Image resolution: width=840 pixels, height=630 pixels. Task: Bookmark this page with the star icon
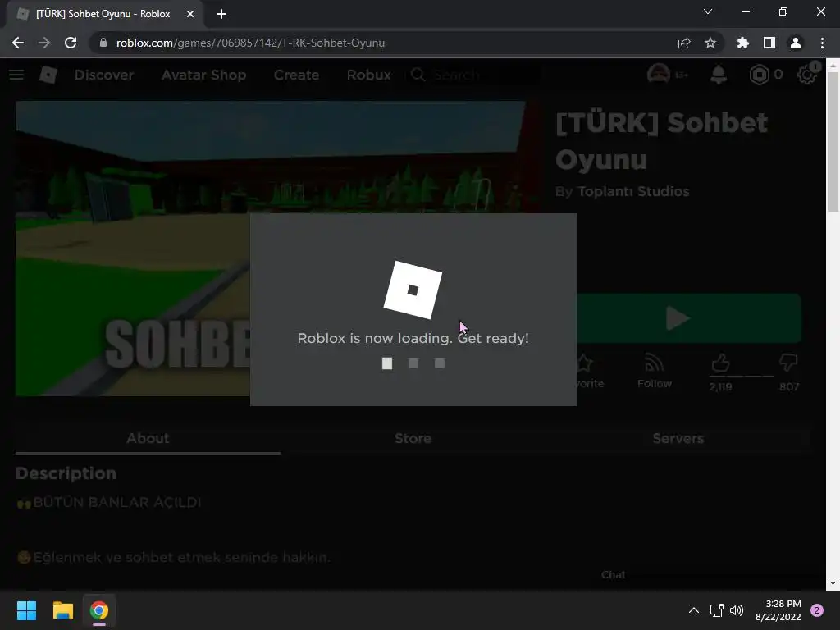(x=710, y=43)
